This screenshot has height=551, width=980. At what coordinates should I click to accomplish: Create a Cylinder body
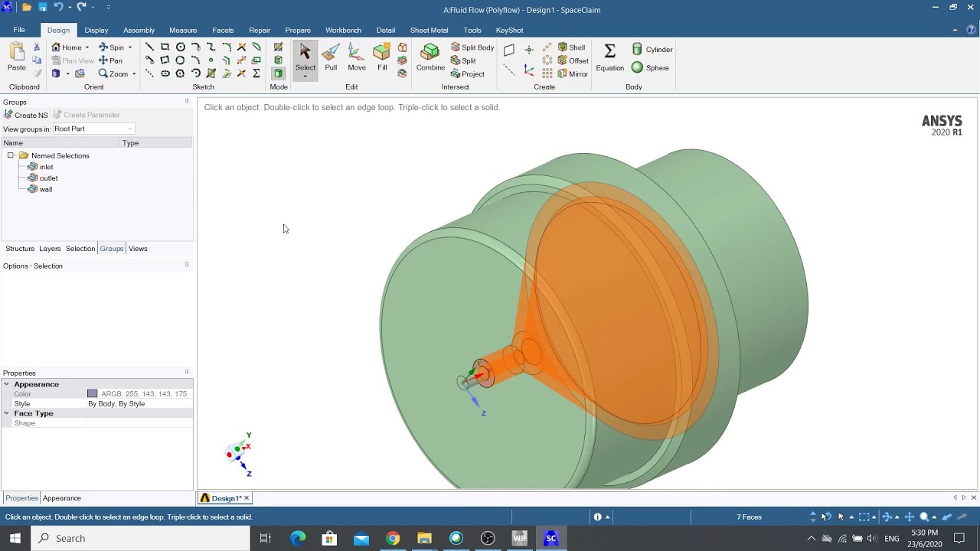pos(652,49)
